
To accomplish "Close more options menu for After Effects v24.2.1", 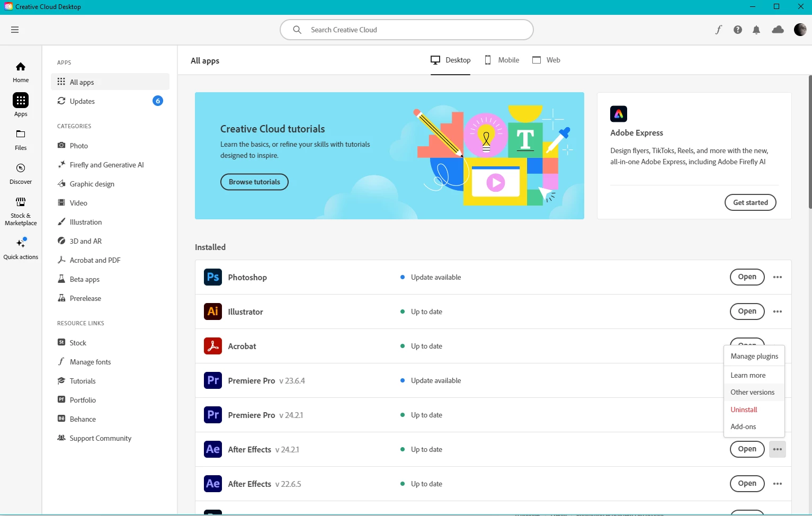I will pos(778,449).
